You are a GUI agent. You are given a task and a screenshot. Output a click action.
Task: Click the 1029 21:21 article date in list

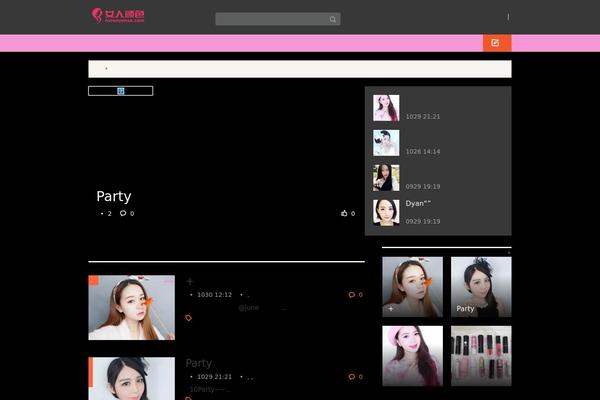tap(214, 377)
